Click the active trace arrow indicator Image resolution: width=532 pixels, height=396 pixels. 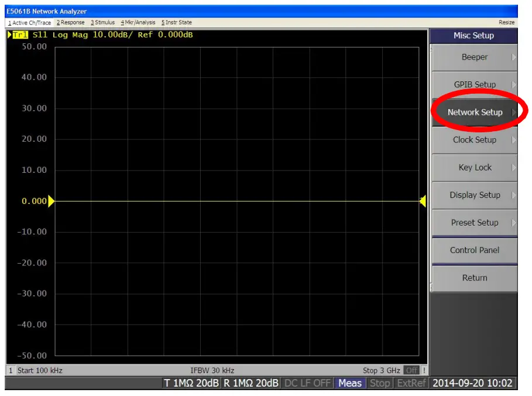click(9, 35)
